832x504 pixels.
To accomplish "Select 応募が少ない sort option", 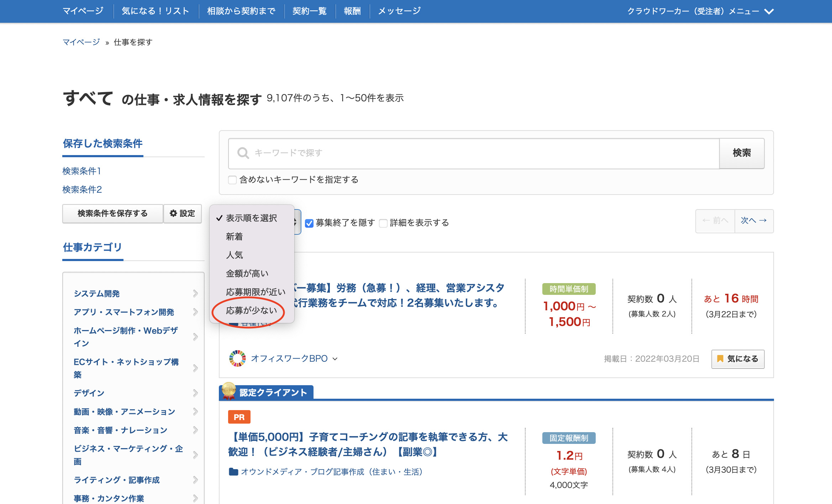I will tap(251, 311).
